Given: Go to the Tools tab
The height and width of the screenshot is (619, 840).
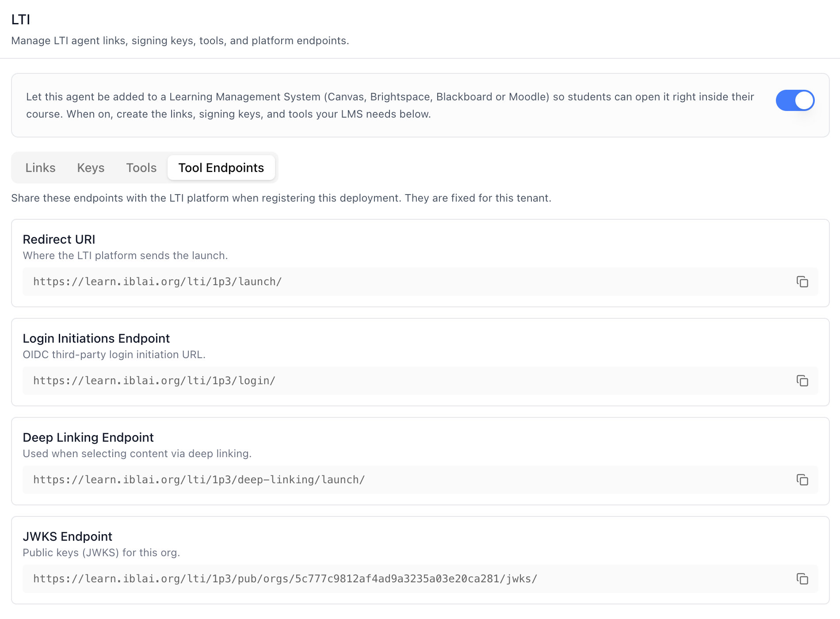Looking at the screenshot, I should [141, 168].
